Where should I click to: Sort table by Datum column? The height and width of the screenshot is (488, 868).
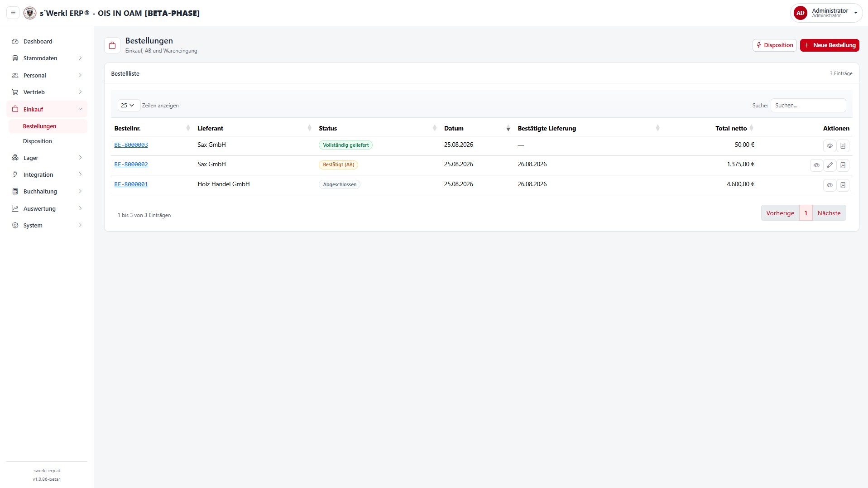(x=477, y=128)
